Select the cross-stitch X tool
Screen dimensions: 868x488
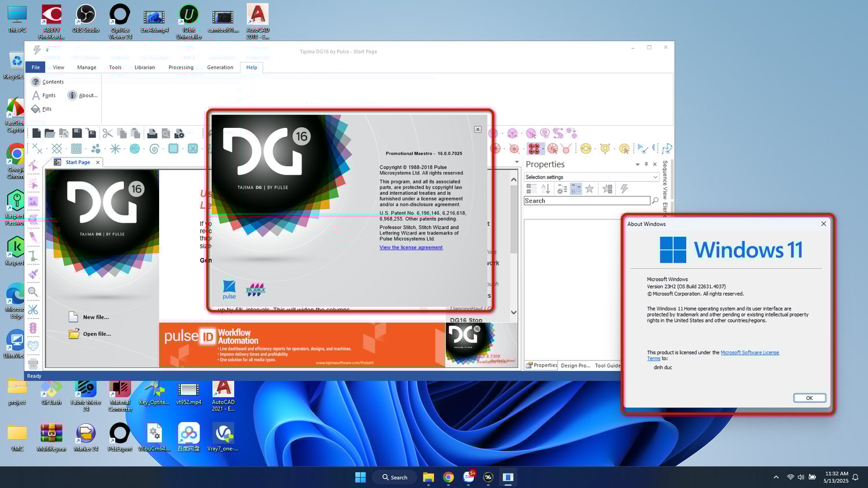[37, 149]
